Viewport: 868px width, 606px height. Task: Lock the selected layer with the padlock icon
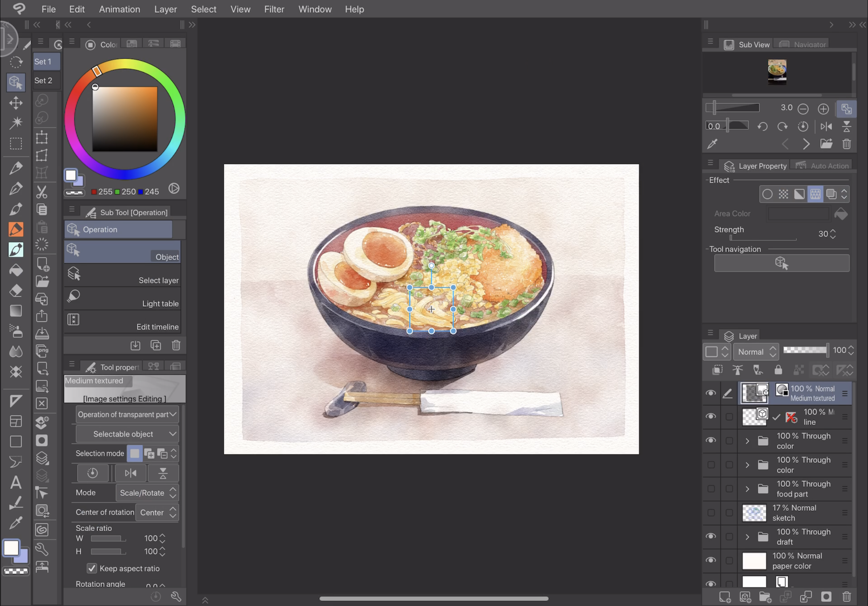778,370
